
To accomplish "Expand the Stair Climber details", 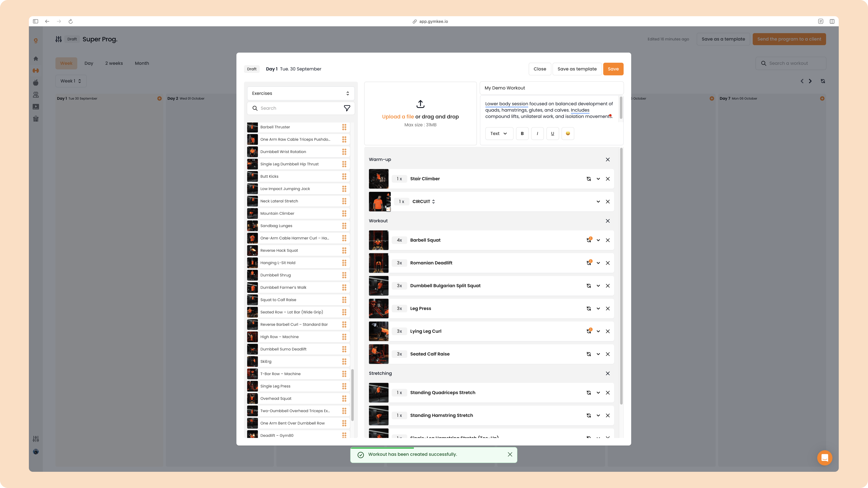I will (x=598, y=179).
